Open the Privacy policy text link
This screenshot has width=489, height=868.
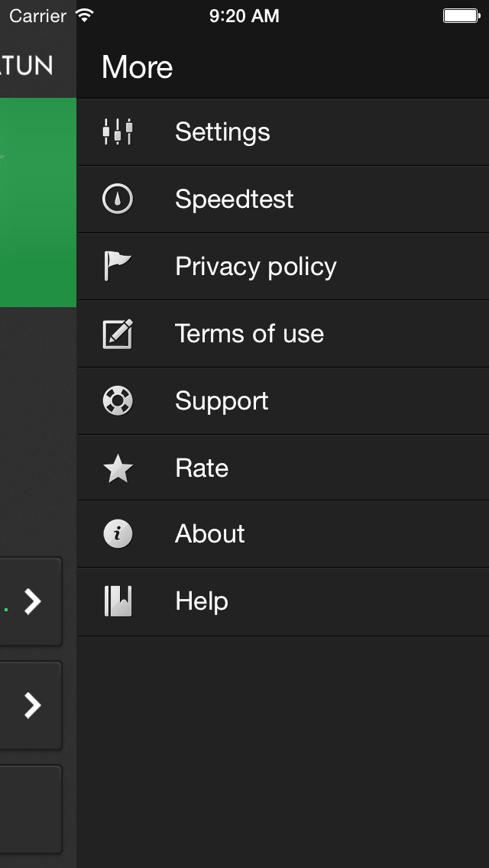click(255, 267)
